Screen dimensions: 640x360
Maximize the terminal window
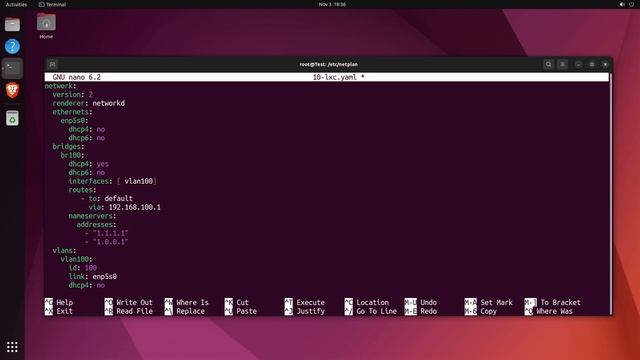[592, 64]
